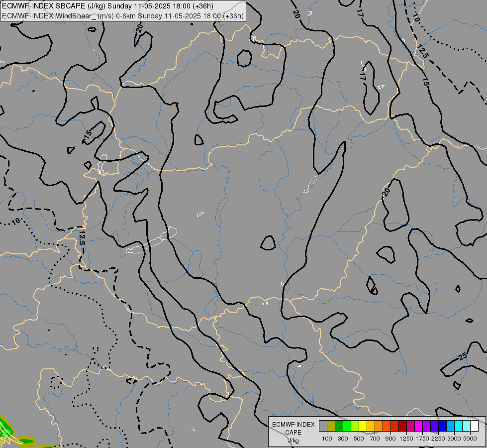This screenshot has width=487, height=448.
Task: Pick the deep blue legend swatch
Action: (x=442, y=426)
